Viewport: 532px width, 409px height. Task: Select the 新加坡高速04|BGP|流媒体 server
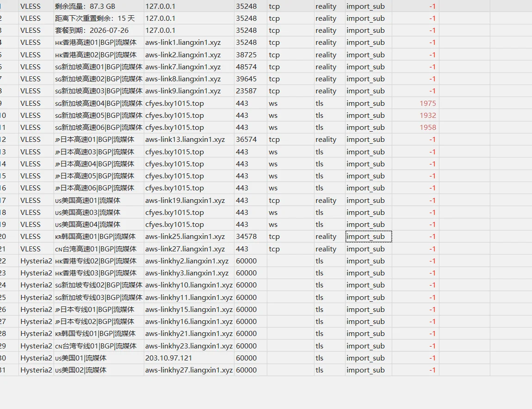pyautogui.click(x=99, y=104)
